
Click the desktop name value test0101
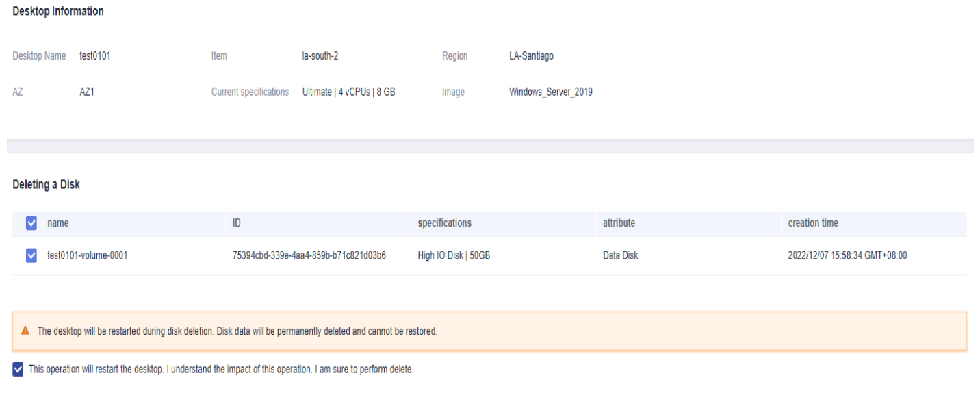(x=95, y=56)
